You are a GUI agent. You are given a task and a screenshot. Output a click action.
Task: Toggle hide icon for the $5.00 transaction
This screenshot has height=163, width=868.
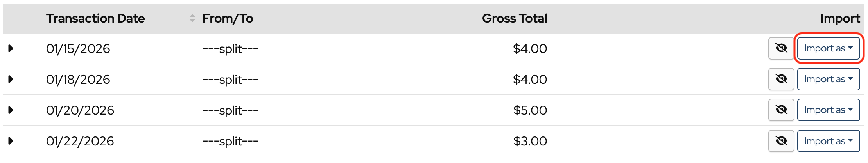click(781, 110)
